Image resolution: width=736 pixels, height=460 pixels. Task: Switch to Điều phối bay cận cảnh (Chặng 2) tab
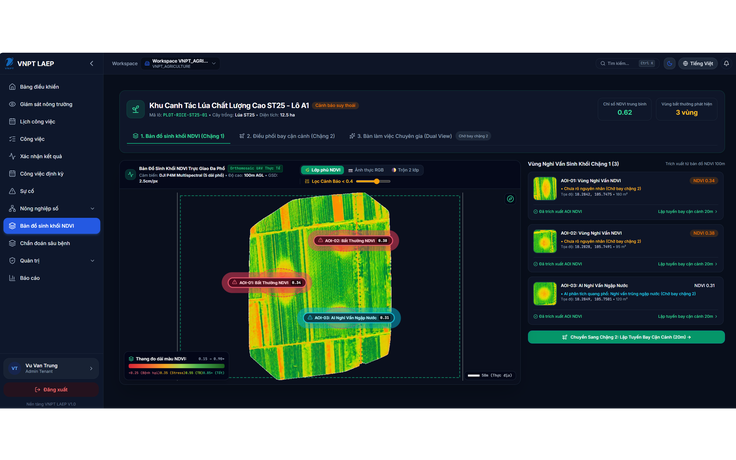click(287, 136)
